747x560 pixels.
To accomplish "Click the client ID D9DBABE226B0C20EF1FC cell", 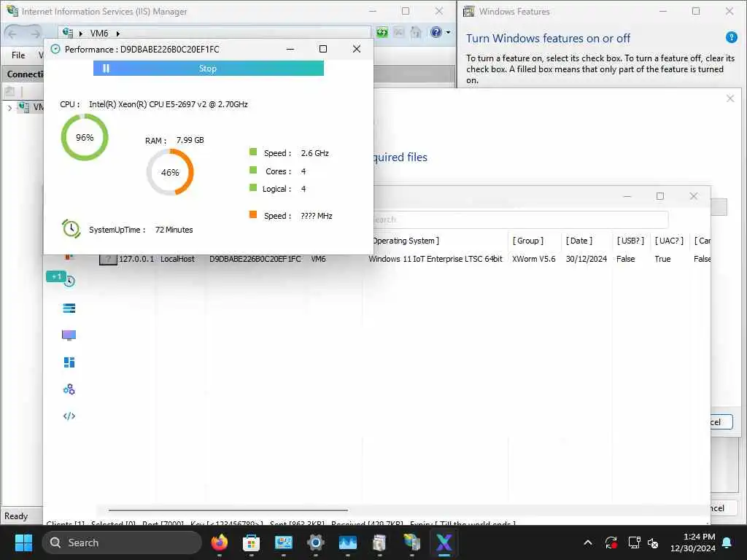I will coord(255,259).
